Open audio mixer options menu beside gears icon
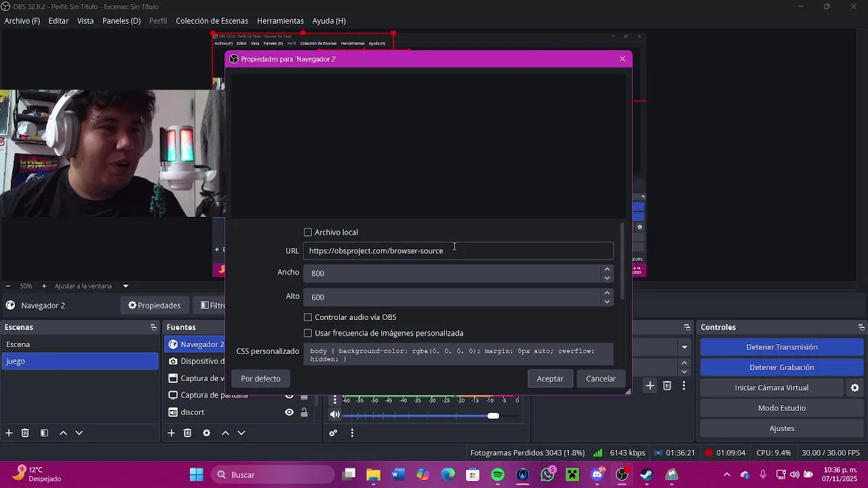 pos(352,433)
